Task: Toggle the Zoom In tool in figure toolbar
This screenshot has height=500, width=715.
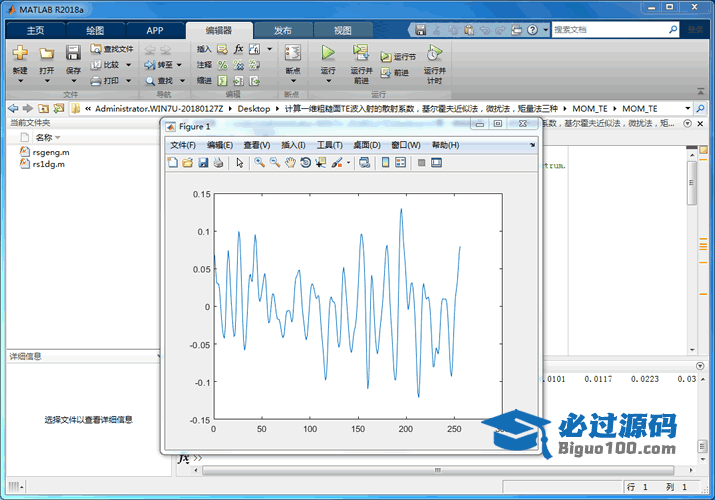Action: [259, 162]
